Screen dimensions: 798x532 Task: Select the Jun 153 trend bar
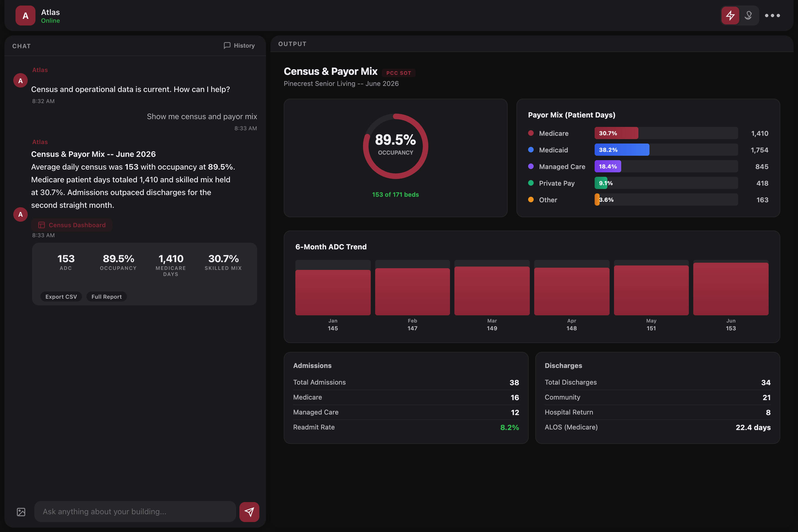tap(731, 289)
